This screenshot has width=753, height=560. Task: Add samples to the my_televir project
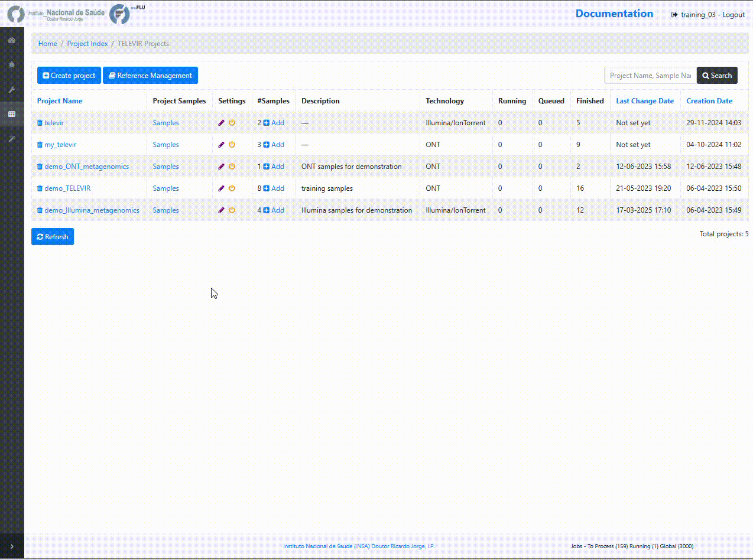274,145
